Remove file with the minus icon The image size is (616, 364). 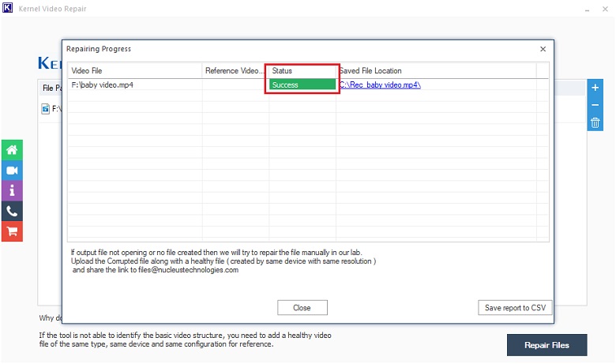(x=595, y=105)
